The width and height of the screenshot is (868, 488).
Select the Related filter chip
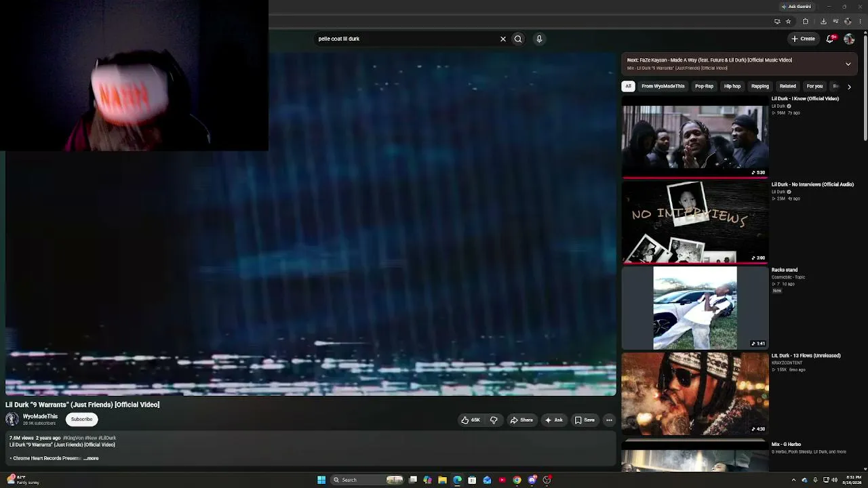[x=788, y=86]
